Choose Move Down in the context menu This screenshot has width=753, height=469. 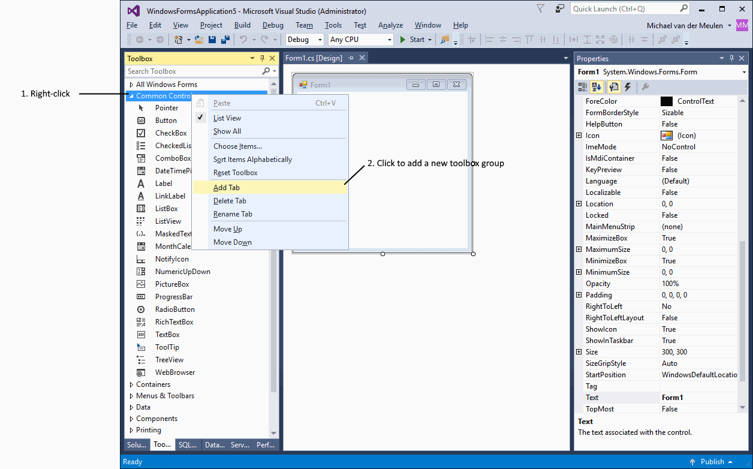[x=270, y=242]
